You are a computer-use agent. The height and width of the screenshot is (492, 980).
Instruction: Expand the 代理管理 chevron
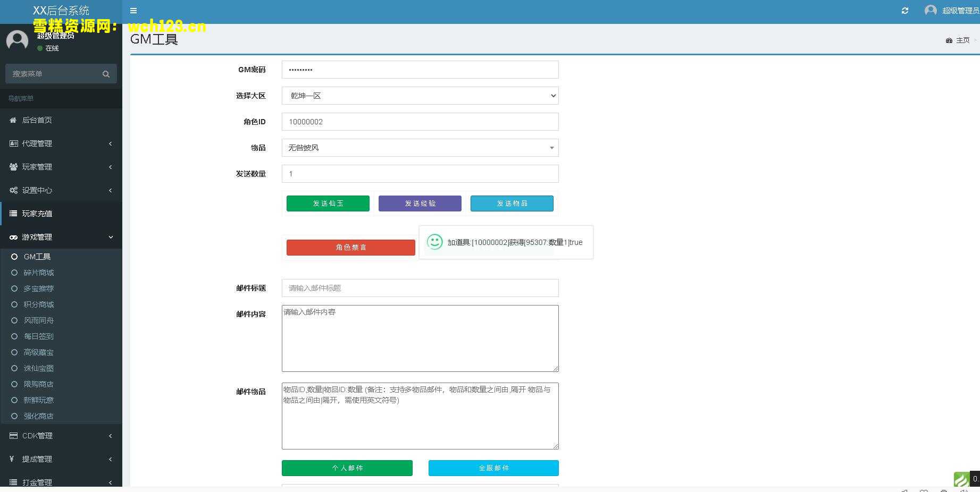[111, 143]
